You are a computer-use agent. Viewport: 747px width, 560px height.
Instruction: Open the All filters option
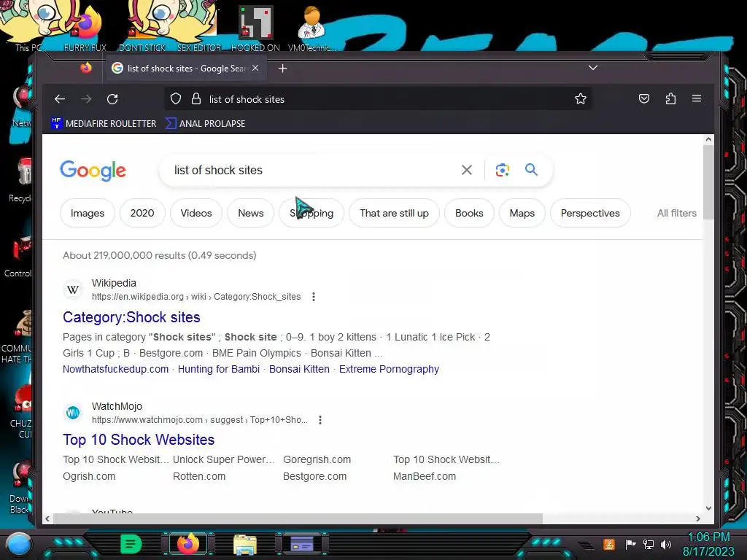[x=676, y=213]
